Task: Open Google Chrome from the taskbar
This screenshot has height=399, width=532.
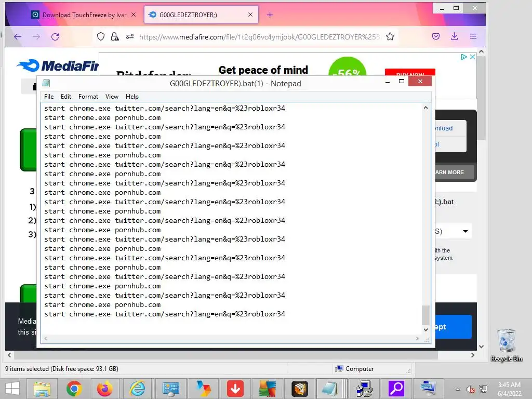Action: pyautogui.click(x=74, y=389)
